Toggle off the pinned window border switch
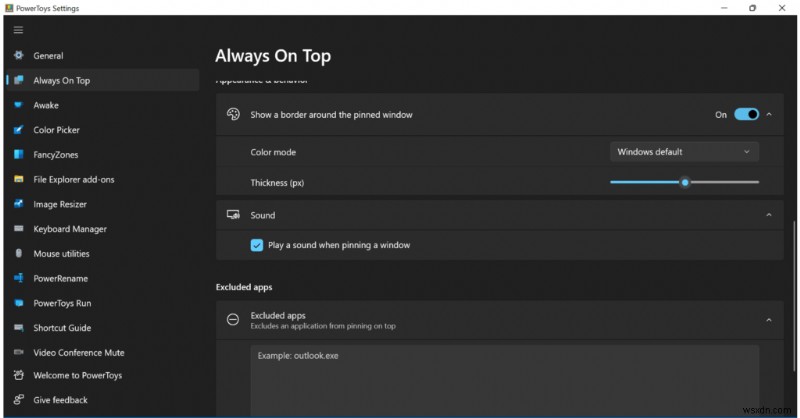The width and height of the screenshot is (800, 418). (x=746, y=114)
